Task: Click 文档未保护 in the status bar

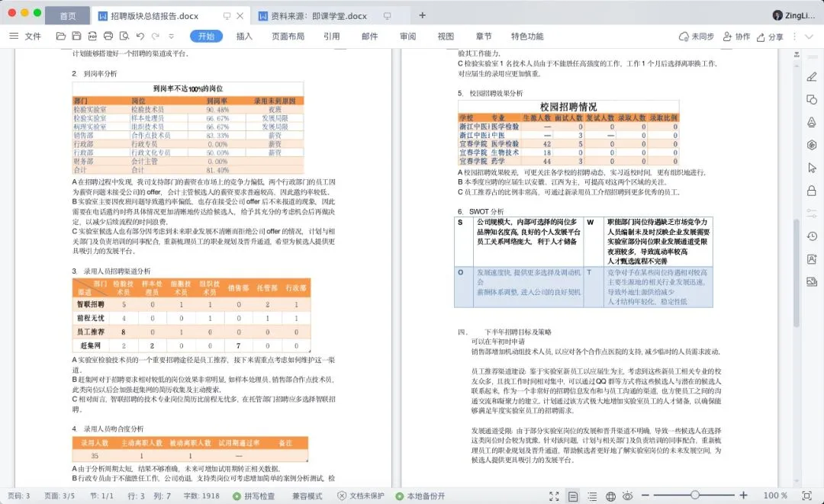Action: 361,496
